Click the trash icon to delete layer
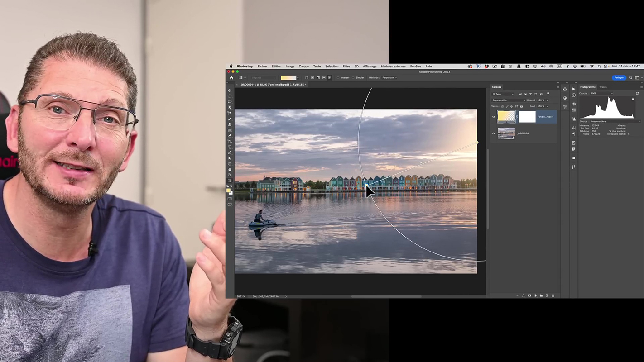The image size is (644, 362). [553, 296]
